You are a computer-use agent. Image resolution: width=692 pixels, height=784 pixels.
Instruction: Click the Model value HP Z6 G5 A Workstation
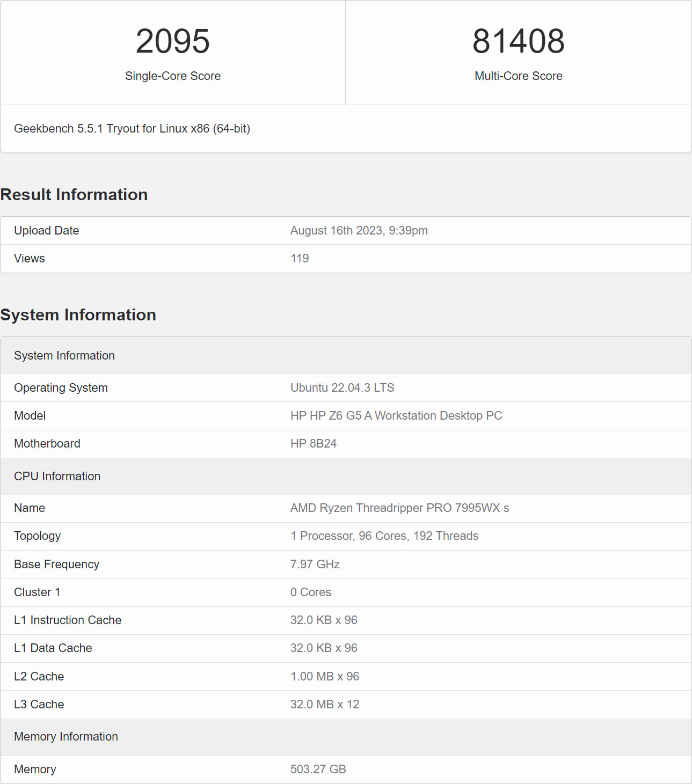tap(396, 416)
